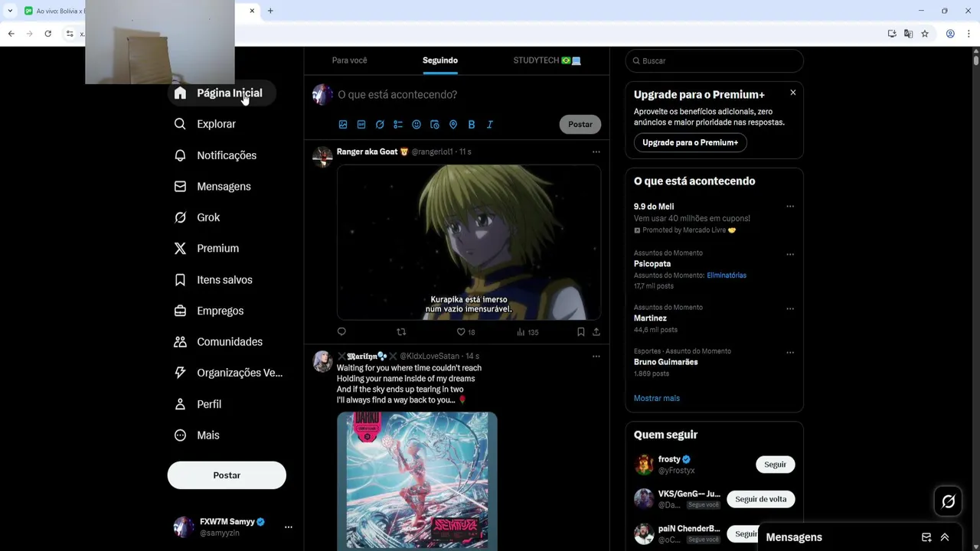980x551 pixels.
Task: Schedule the post with calendar icon
Action: tap(435, 124)
